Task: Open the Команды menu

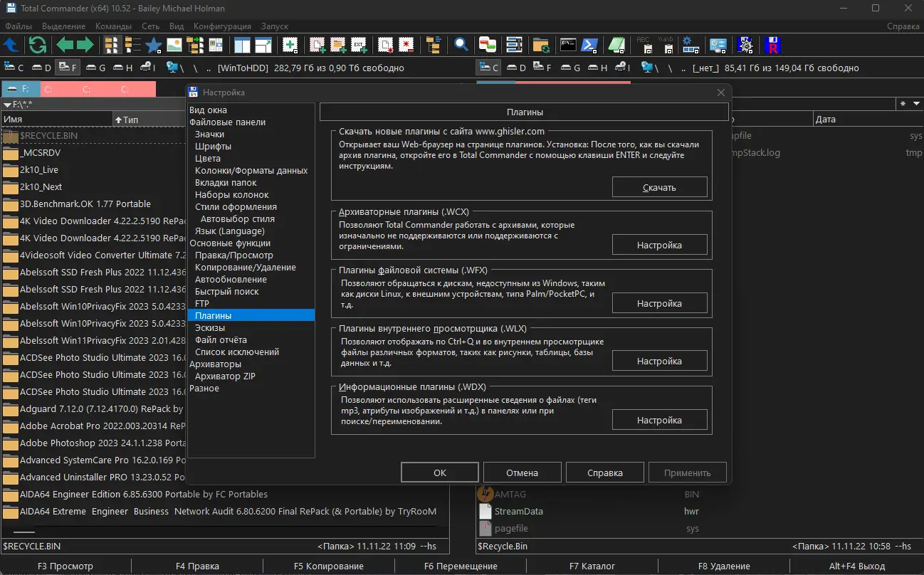Action: (114, 26)
